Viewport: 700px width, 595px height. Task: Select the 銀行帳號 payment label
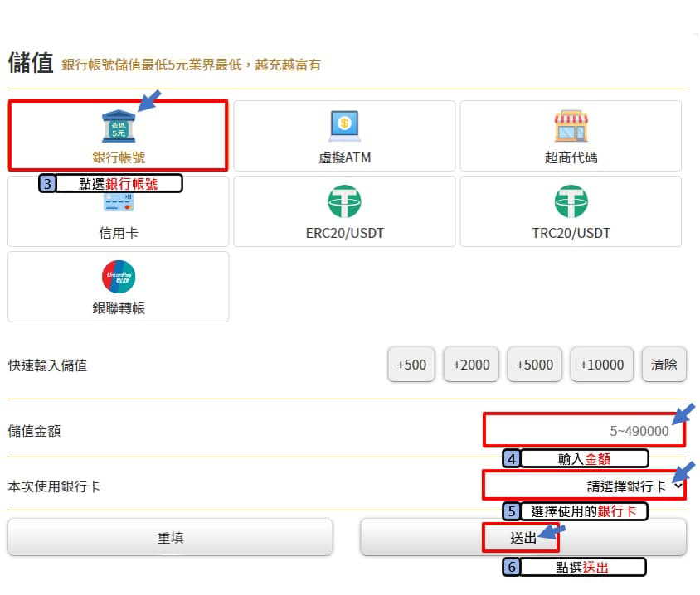pos(118,157)
